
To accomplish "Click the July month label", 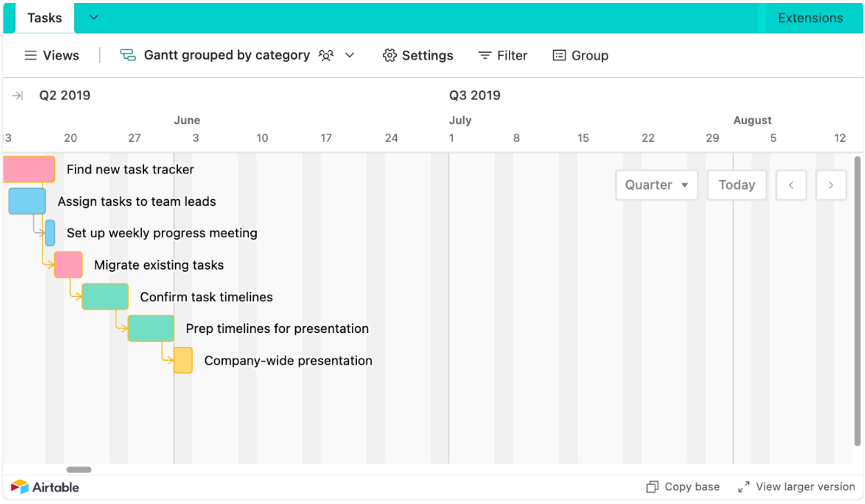I will tap(460, 120).
